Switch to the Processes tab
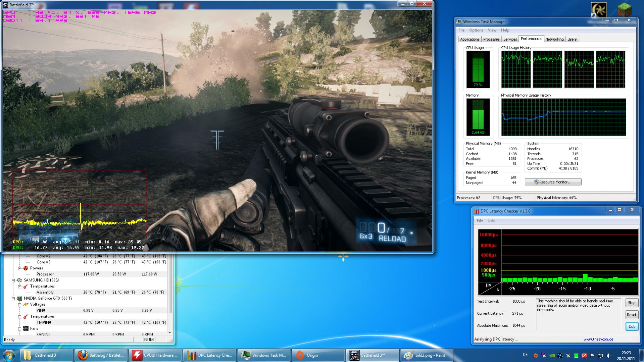The width and height of the screenshot is (644, 362). pos(491,39)
